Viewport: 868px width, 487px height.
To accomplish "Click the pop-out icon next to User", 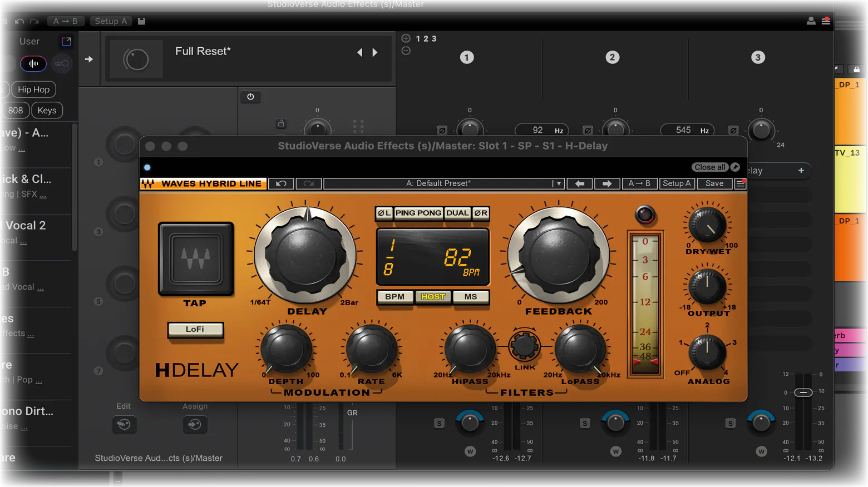I will pos(66,41).
